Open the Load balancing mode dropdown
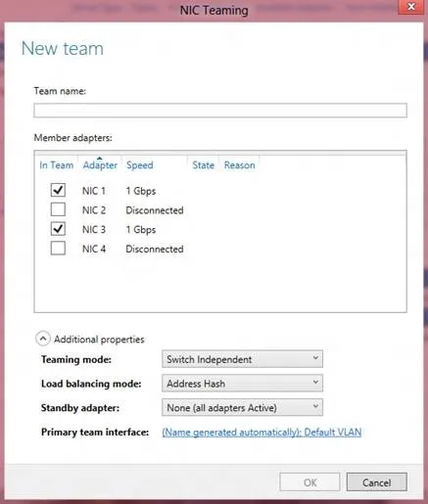 pos(242,384)
